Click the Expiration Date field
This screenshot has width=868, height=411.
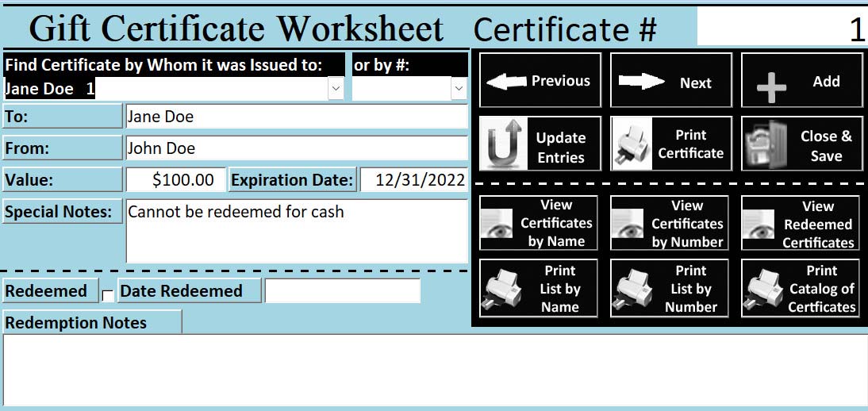413,180
